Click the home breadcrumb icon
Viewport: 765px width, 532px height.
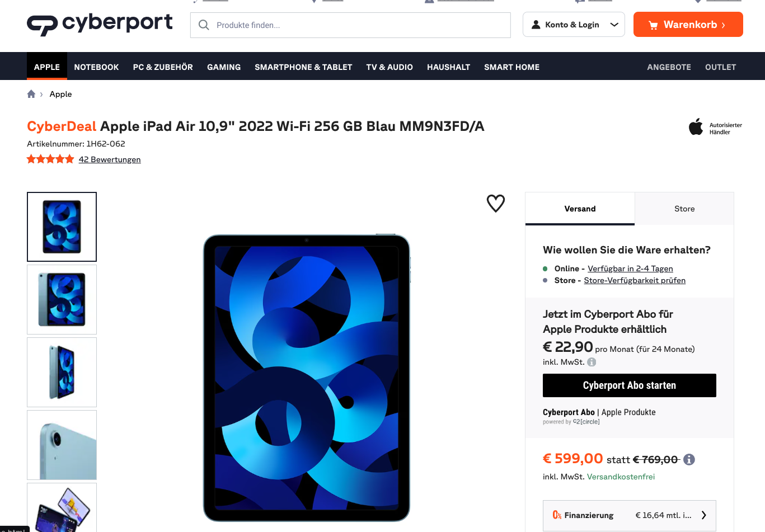point(31,94)
